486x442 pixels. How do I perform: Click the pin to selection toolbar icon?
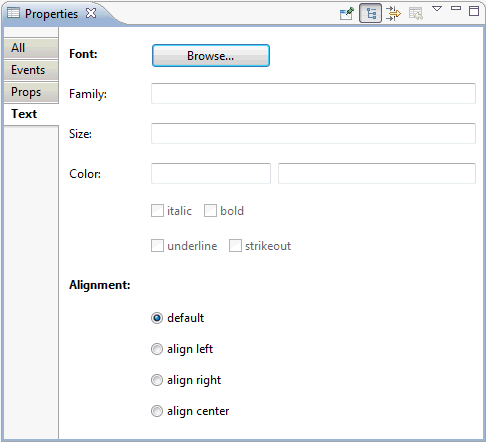point(347,14)
